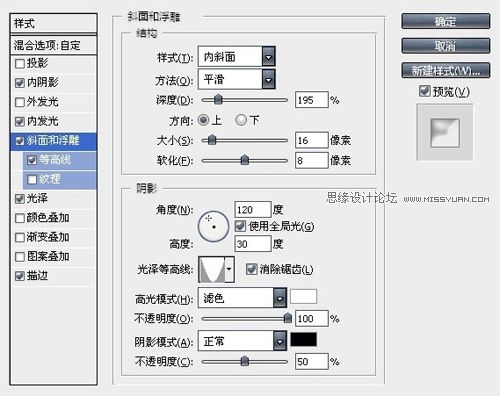500x396 pixels.
Task: Click the gloss contour curve thumbnail
Action: (x=212, y=269)
